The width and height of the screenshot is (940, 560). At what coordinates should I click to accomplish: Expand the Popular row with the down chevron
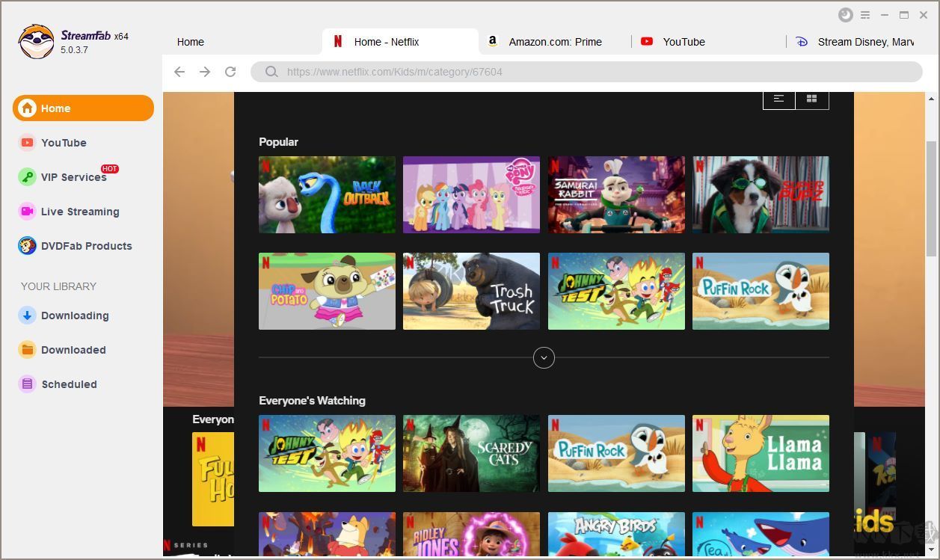pyautogui.click(x=544, y=358)
